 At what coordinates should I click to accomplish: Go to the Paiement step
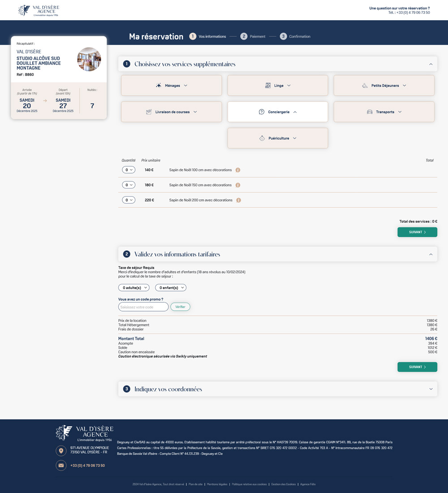(253, 36)
